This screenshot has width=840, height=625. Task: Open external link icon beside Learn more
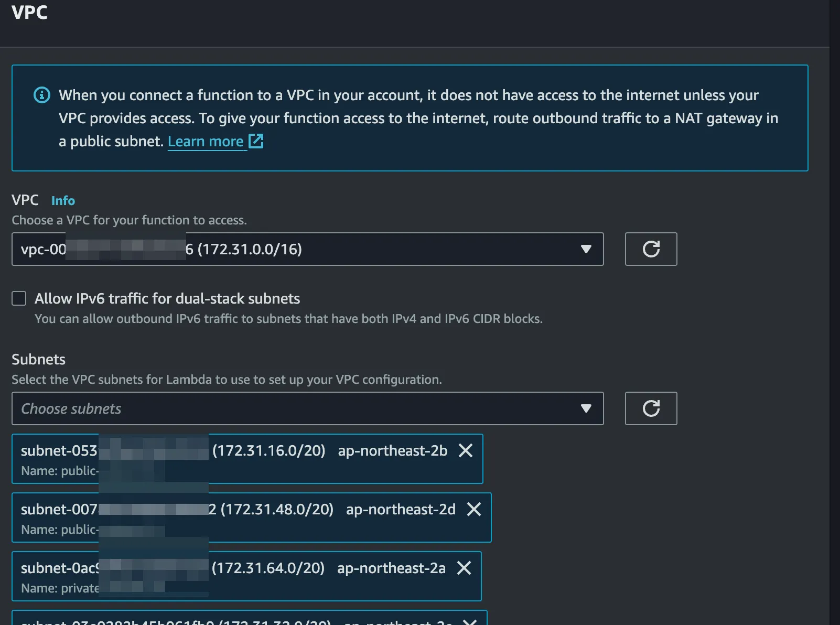(256, 141)
